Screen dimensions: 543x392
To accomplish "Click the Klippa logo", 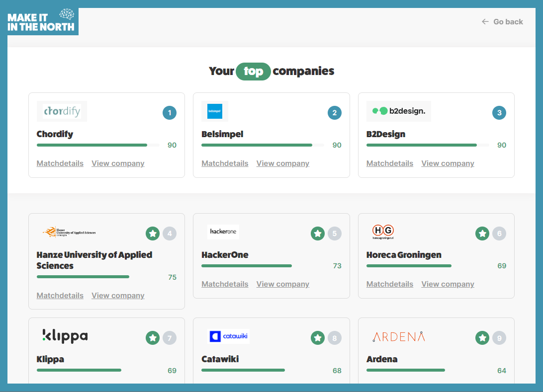I will (x=65, y=335).
